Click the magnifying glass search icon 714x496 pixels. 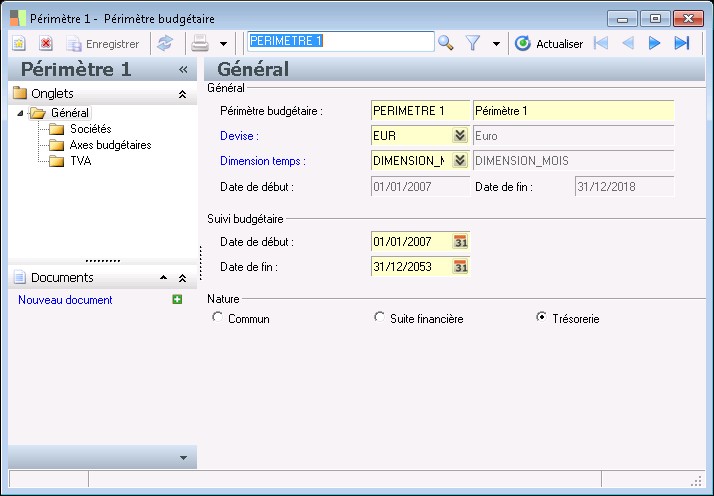click(x=445, y=43)
